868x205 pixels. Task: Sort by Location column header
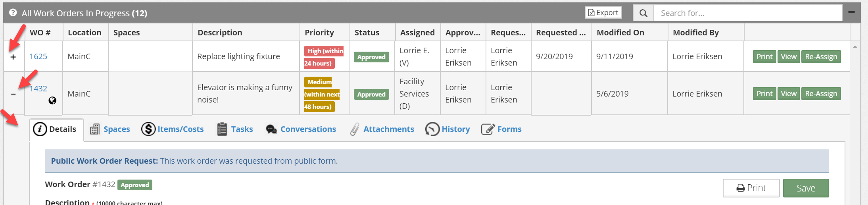84,33
